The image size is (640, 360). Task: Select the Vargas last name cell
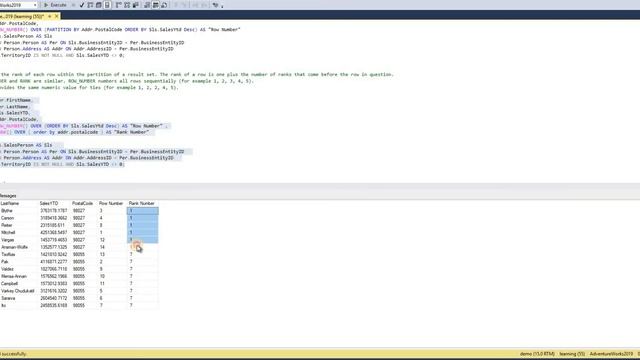coord(18,240)
